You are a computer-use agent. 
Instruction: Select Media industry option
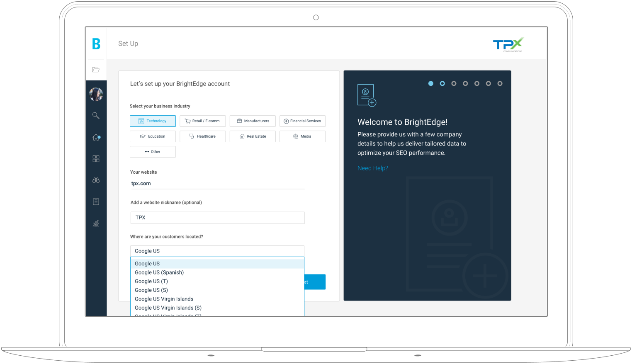click(302, 136)
